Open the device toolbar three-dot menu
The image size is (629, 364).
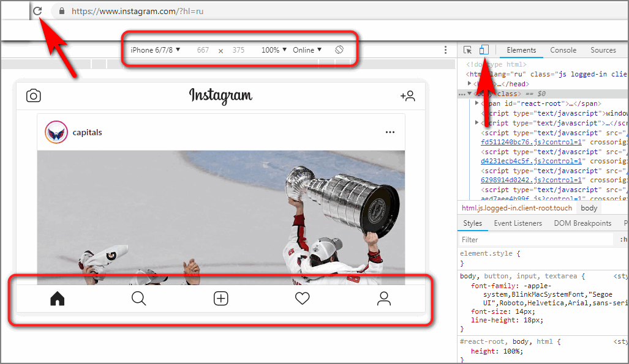click(x=445, y=50)
